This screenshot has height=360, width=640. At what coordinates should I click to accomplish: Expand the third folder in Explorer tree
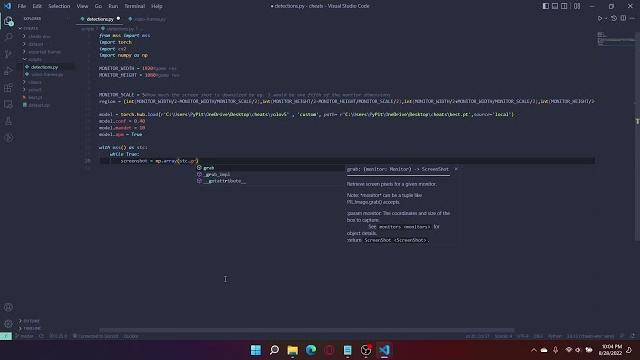tap(44, 52)
